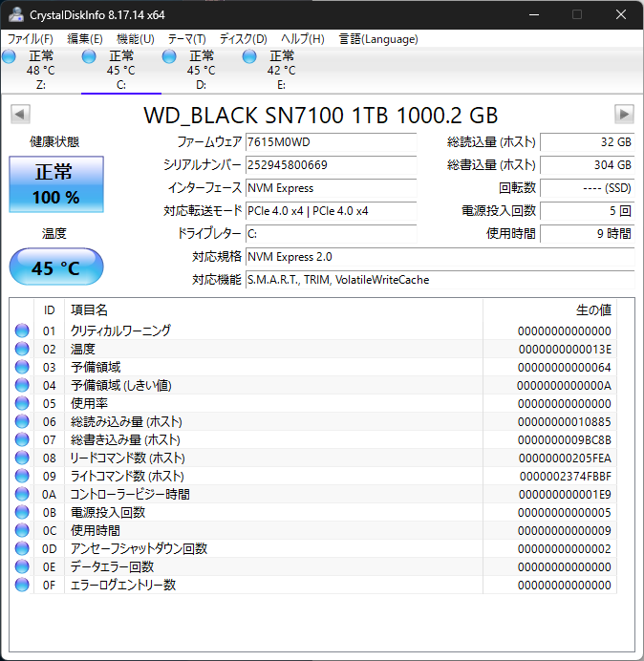Click status orb of row 05 使用率
Viewport: 644px width, 661px height.
point(22,403)
